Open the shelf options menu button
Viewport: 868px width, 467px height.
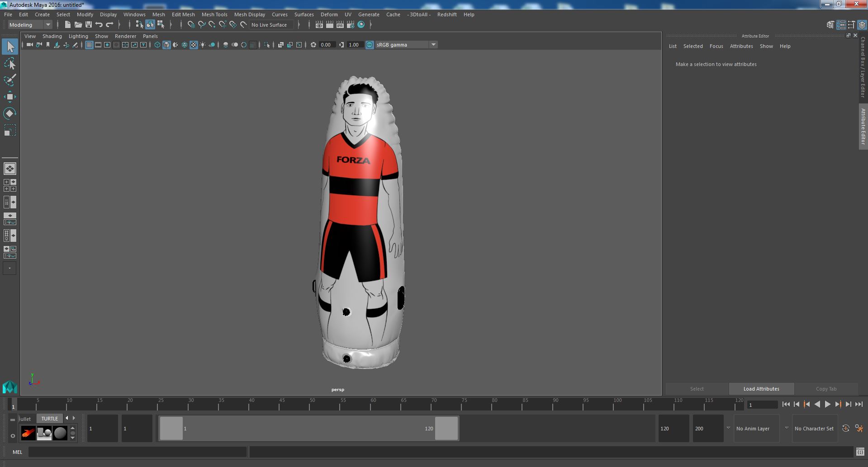click(13, 436)
